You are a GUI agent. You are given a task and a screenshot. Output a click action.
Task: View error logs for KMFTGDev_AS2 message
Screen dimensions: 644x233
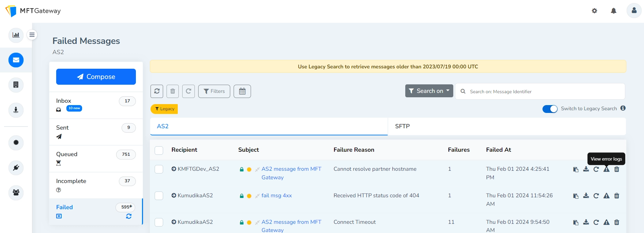click(x=606, y=169)
